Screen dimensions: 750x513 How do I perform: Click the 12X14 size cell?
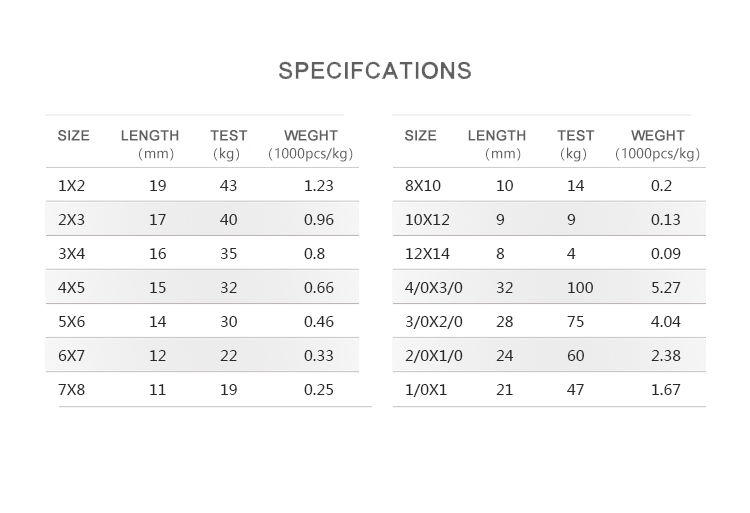(427, 253)
